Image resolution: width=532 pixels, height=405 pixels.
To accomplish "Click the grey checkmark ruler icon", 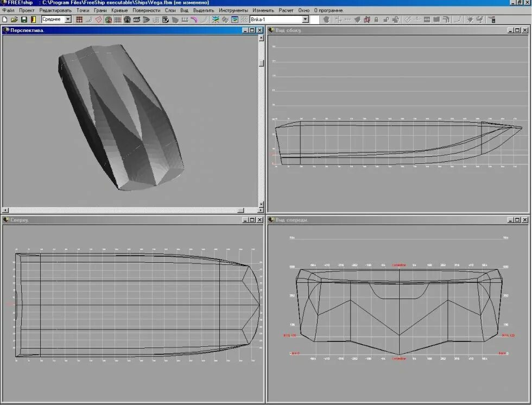I will coord(408,20).
